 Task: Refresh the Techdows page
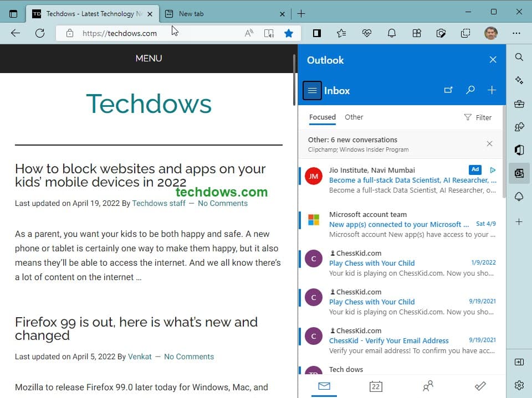point(40,33)
